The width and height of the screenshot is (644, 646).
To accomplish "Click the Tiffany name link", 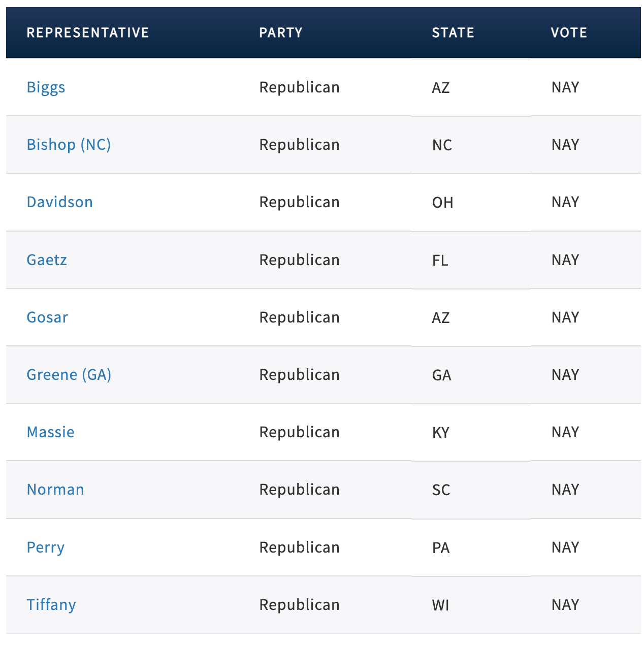I will (51, 605).
